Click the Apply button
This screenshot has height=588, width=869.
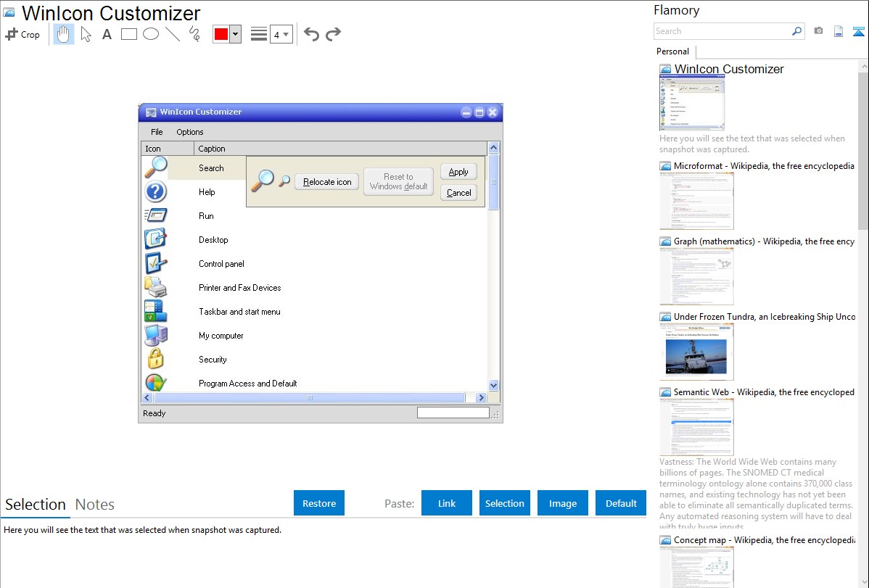click(x=458, y=172)
